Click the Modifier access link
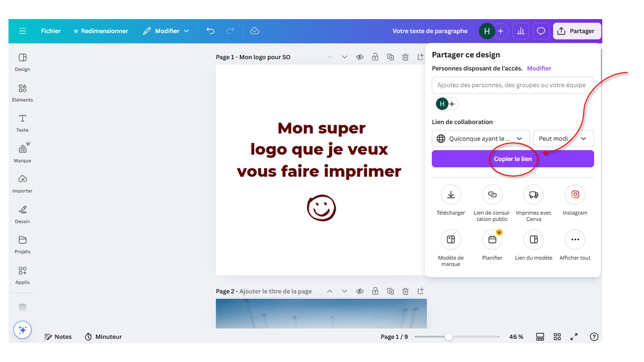Screen dimensions: 644x362 pyautogui.click(x=539, y=68)
